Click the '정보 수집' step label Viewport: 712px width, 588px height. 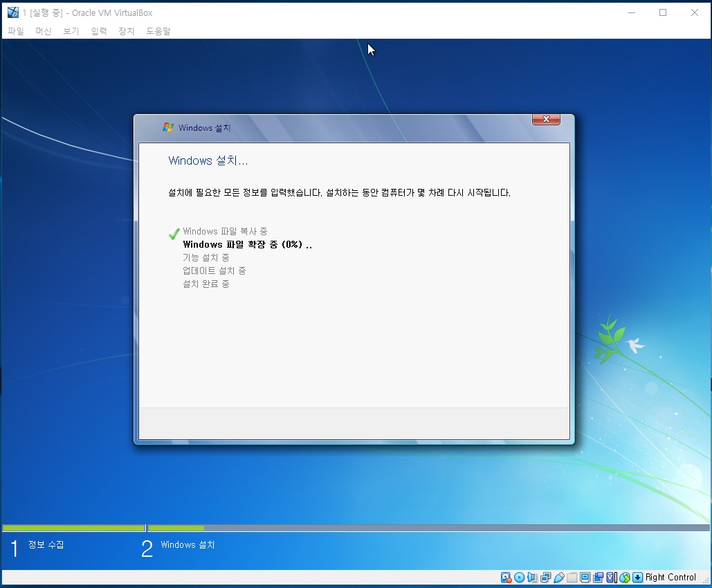click(46, 544)
